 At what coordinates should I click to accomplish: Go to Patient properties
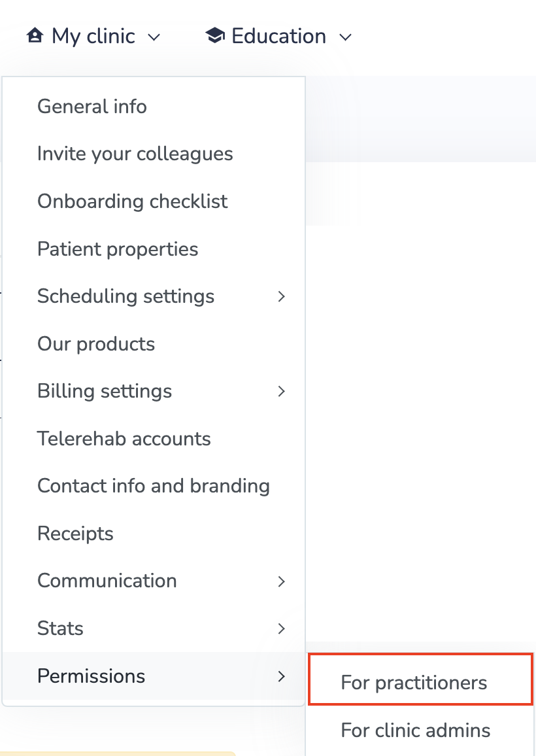click(118, 249)
